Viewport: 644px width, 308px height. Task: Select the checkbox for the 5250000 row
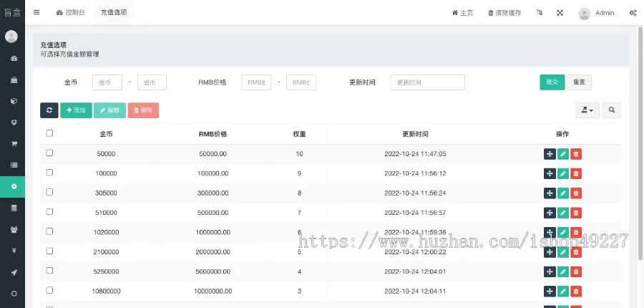click(x=49, y=271)
